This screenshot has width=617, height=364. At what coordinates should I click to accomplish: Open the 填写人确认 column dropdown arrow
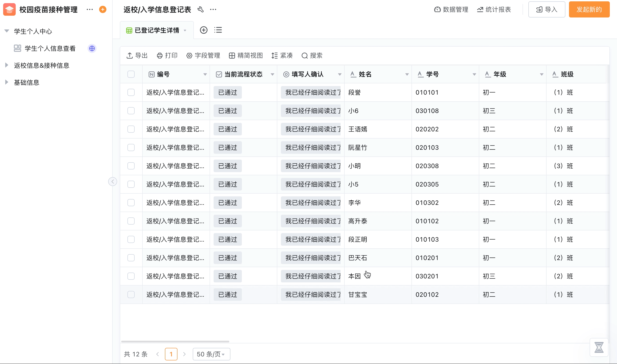[x=339, y=74]
